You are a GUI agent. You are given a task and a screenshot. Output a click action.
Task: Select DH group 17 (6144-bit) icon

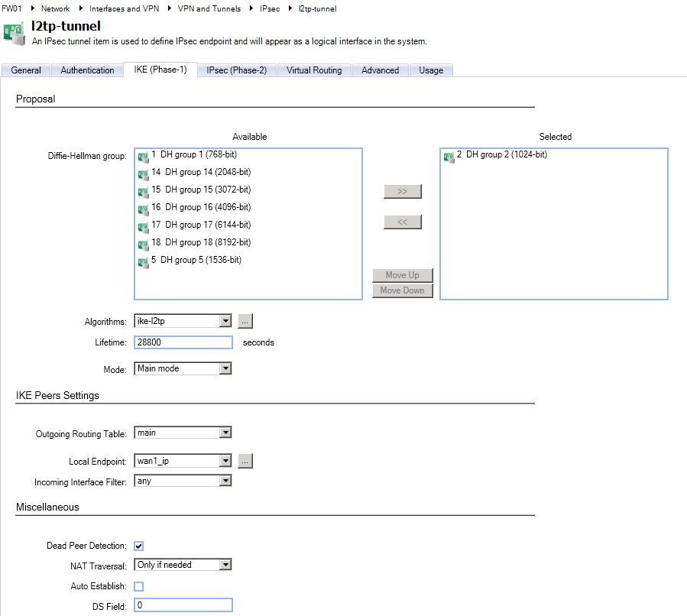(143, 226)
